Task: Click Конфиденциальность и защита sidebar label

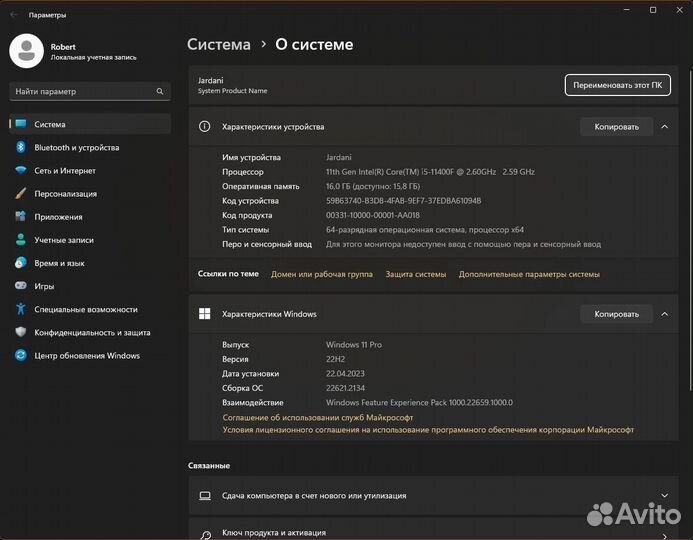Action: 92,332
